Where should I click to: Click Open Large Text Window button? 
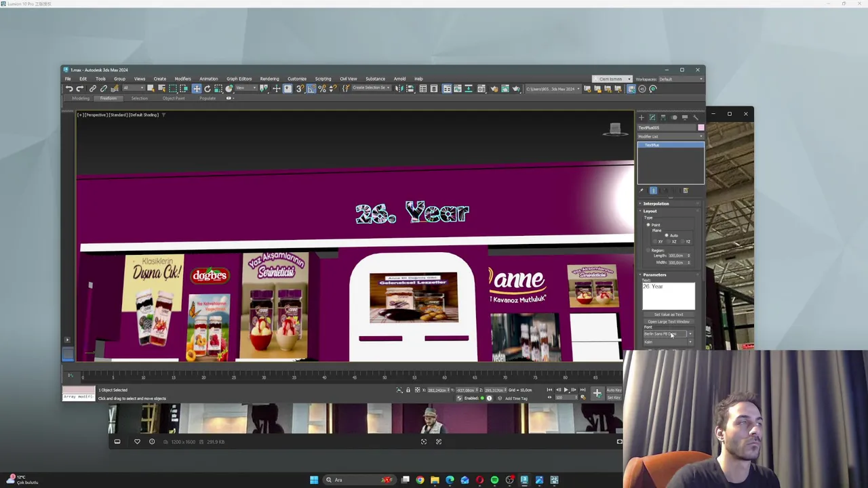669,322
